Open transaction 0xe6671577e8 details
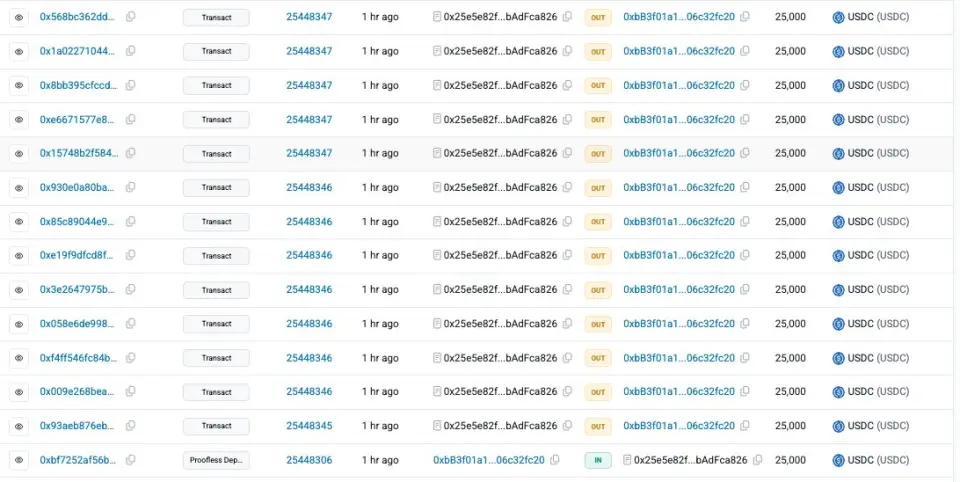Viewport: 960px width, 482px height. coord(77,119)
